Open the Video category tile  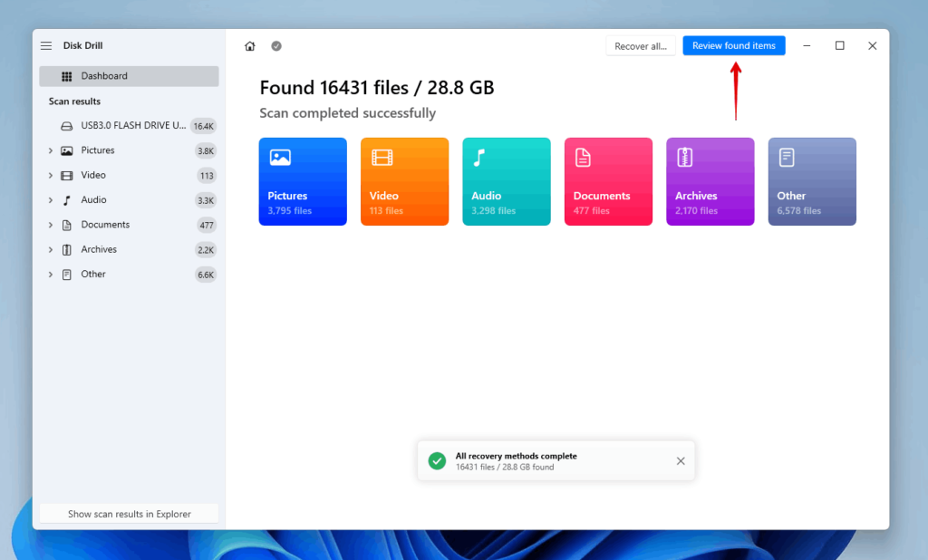click(404, 181)
